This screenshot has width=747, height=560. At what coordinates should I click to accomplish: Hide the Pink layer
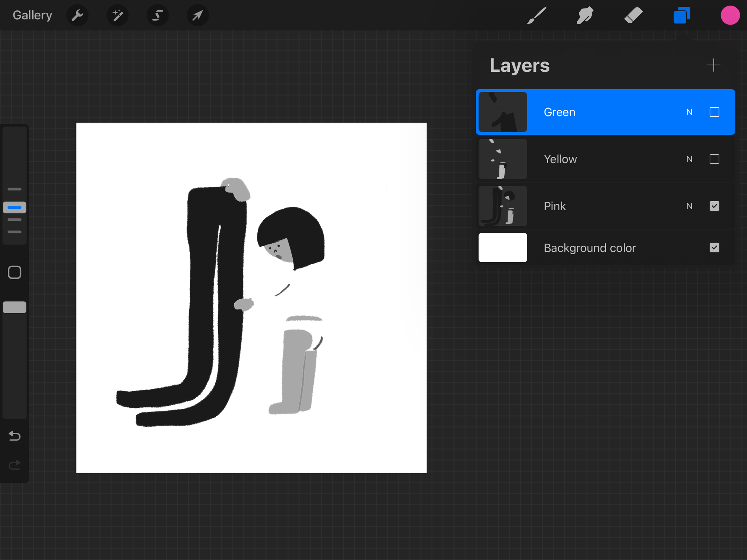(x=714, y=206)
